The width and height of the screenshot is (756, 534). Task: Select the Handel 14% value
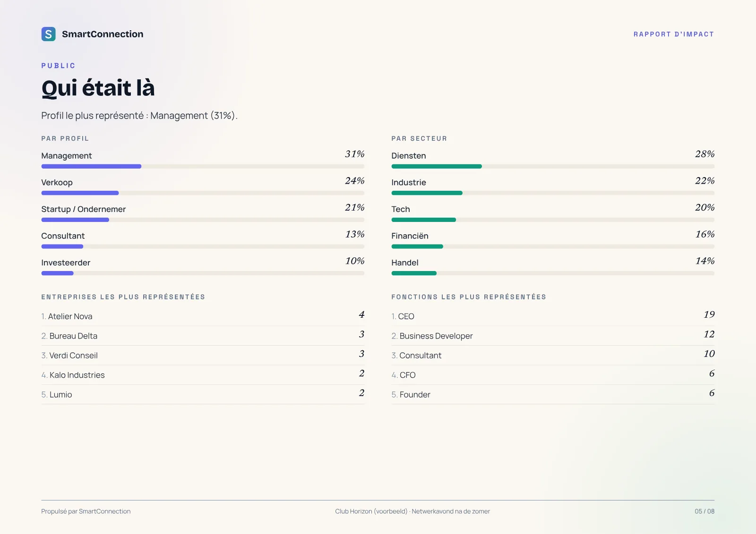click(x=704, y=261)
